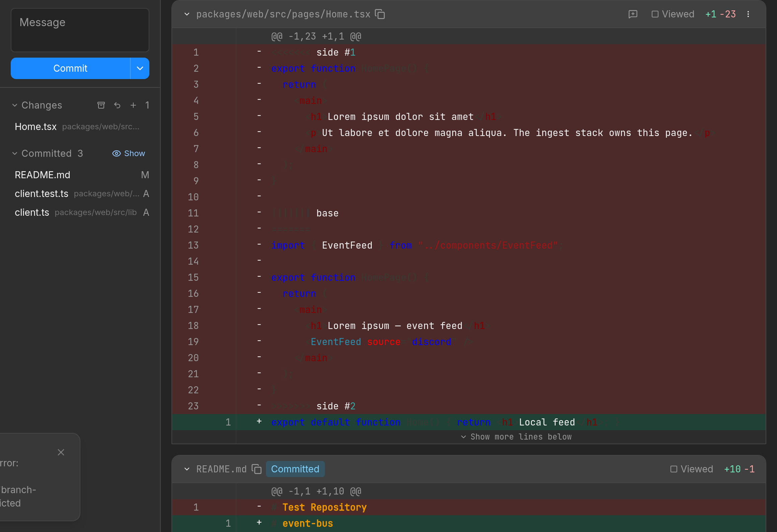Click the blue Commit button

pyautogui.click(x=70, y=68)
